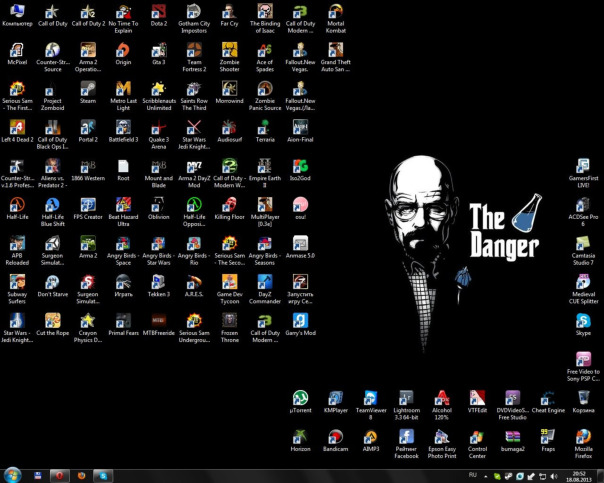Image resolution: width=604 pixels, height=483 pixels.
Task: Open the Корзина recycle bin
Action: 583,402
